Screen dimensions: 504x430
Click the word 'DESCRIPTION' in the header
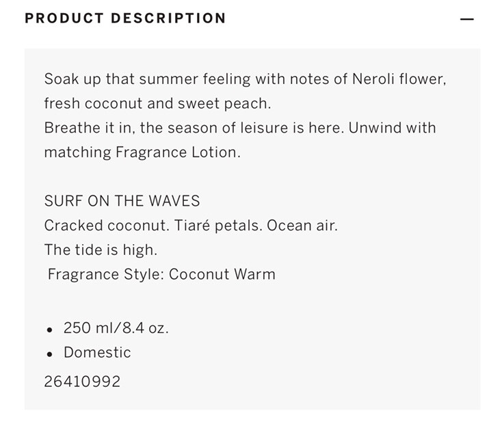tap(168, 18)
